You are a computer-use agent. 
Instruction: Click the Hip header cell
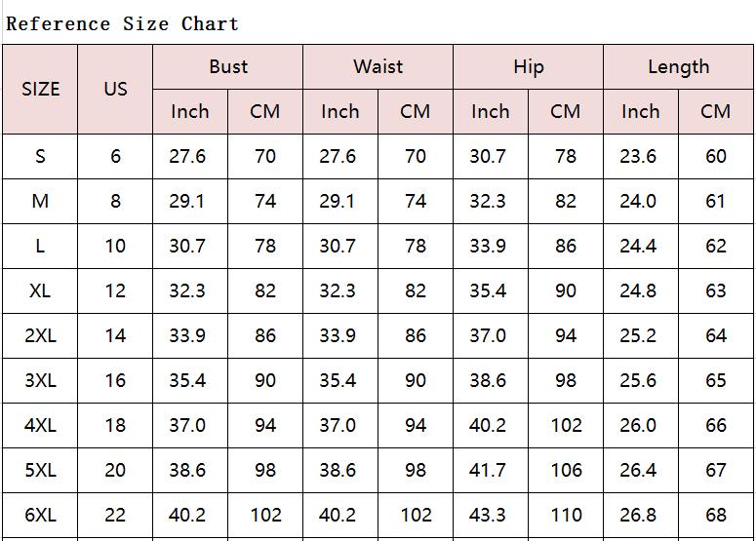pos(529,67)
